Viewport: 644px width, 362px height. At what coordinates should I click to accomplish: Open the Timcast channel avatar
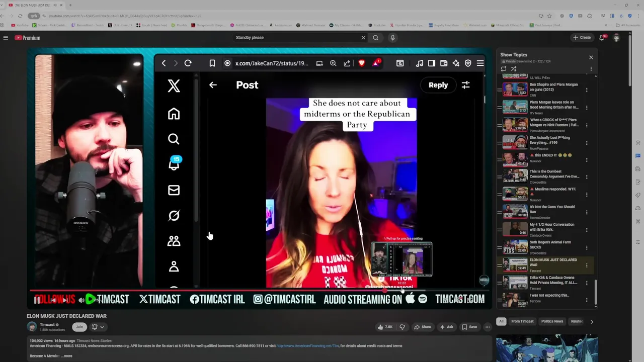click(x=32, y=327)
